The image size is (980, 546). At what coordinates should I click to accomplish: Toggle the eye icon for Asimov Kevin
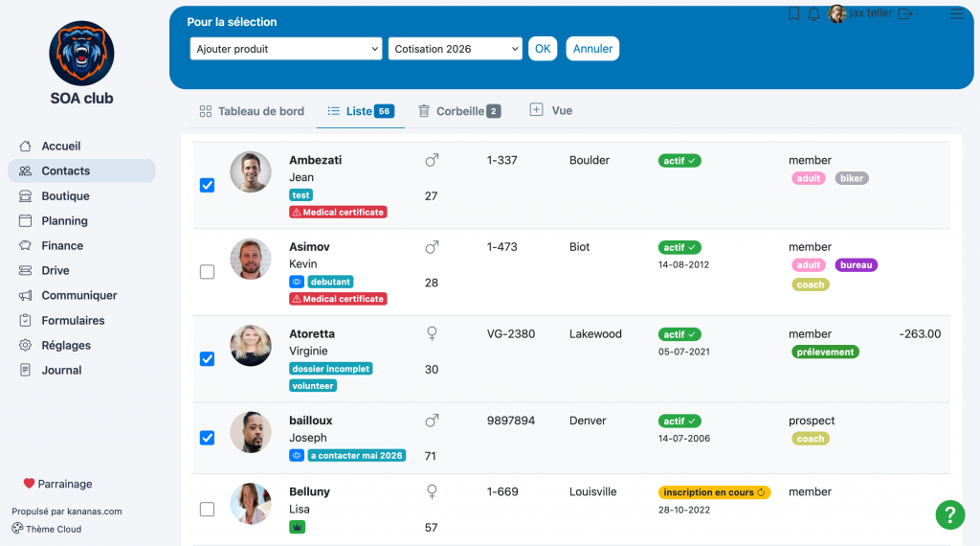point(297,282)
